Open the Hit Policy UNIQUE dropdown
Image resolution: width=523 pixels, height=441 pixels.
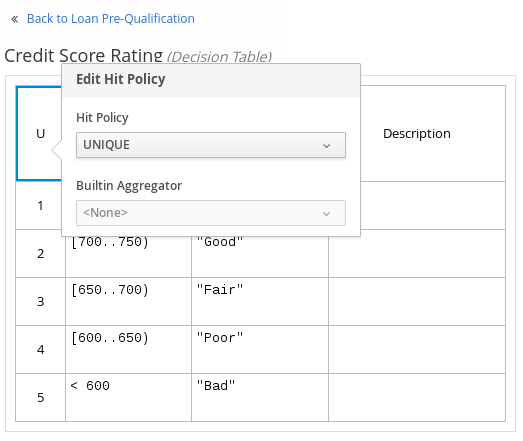211,145
